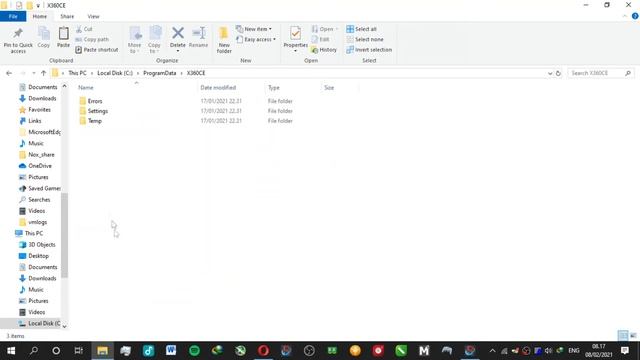
Task: Open the File menu tab
Action: [x=13, y=16]
